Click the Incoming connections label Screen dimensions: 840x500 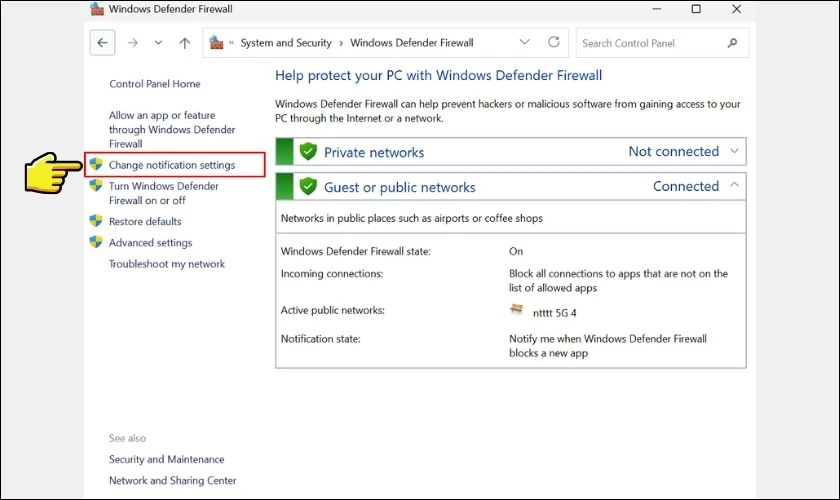point(332,274)
